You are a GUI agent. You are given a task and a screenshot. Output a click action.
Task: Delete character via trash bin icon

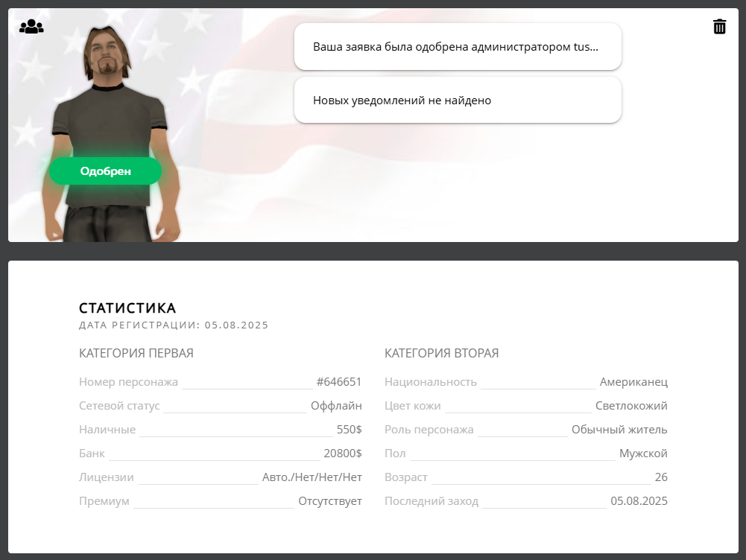tap(719, 27)
